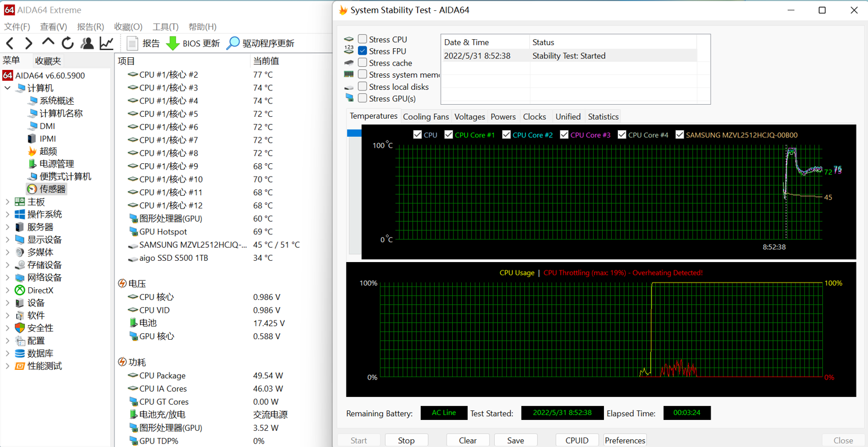Select the Stability Test: Started log row
The image size is (868, 447).
pos(569,55)
